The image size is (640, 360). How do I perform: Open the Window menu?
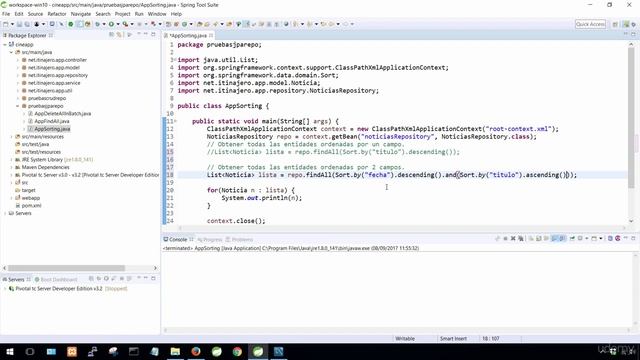157,14
